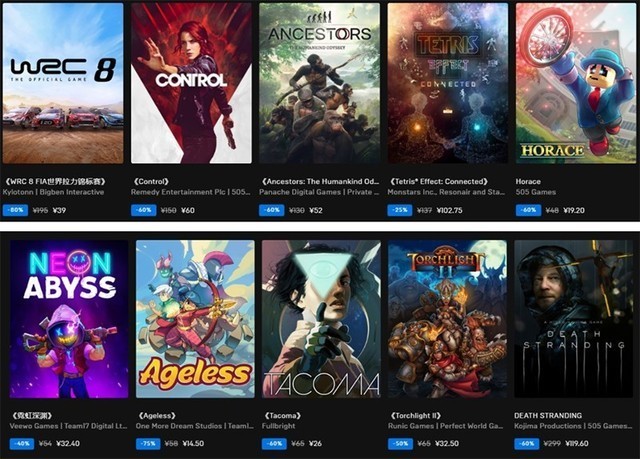Click the -25% badge under Tetris Effect

[x=400, y=210]
